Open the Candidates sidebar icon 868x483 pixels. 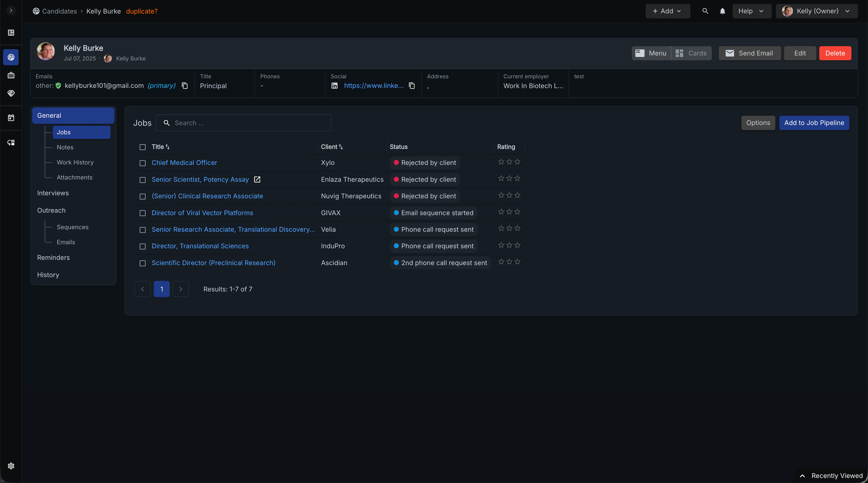coord(11,57)
